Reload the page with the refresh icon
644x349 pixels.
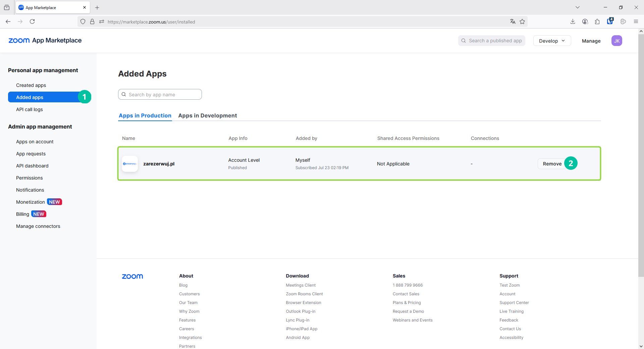32,21
